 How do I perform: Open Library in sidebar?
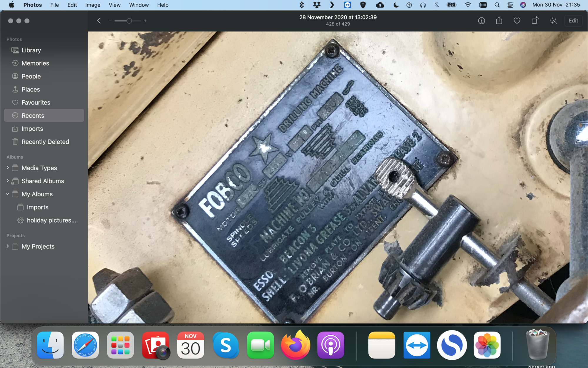click(44, 50)
